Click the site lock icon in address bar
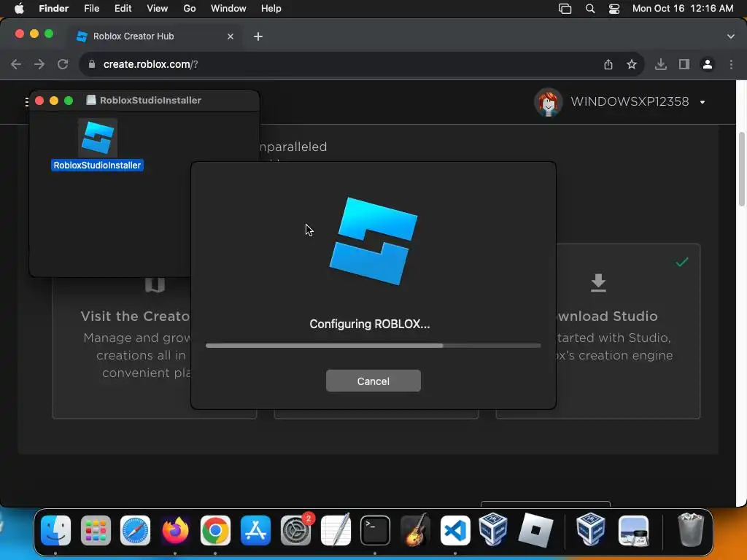The height and width of the screenshot is (560, 747). 92,64
